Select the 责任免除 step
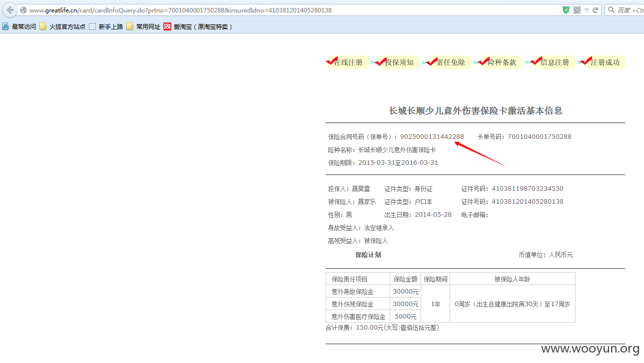The width and height of the screenshot is (644, 363). point(449,62)
